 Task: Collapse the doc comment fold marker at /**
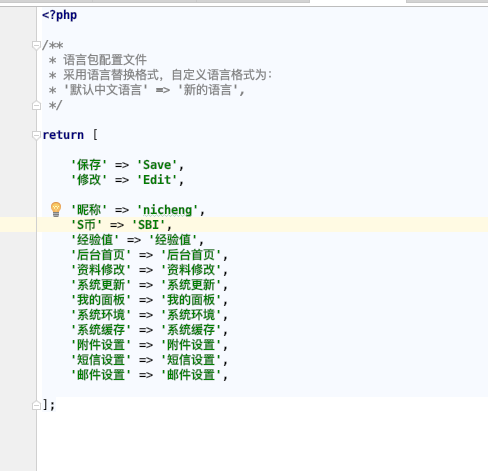coord(36,45)
